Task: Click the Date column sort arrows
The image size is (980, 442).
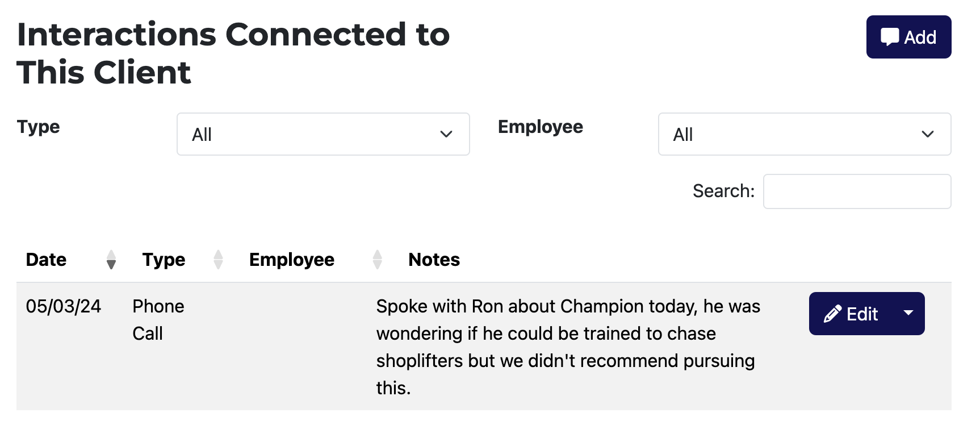Action: point(111,260)
